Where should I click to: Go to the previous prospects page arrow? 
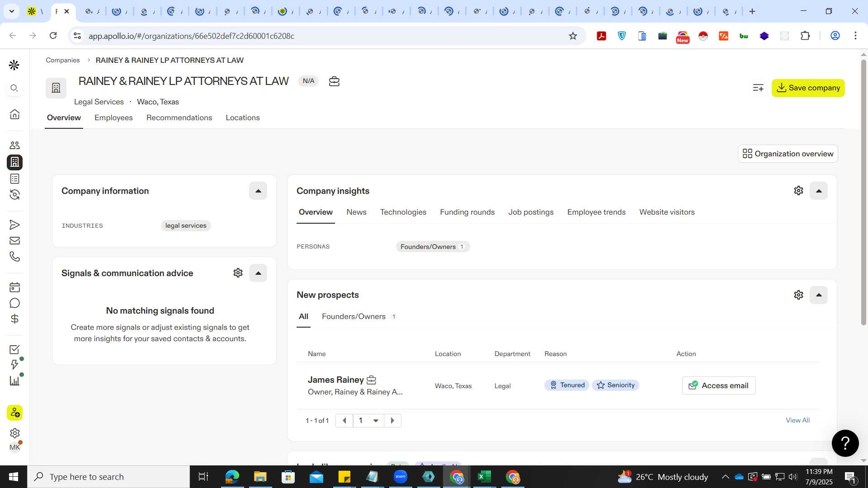click(x=344, y=421)
